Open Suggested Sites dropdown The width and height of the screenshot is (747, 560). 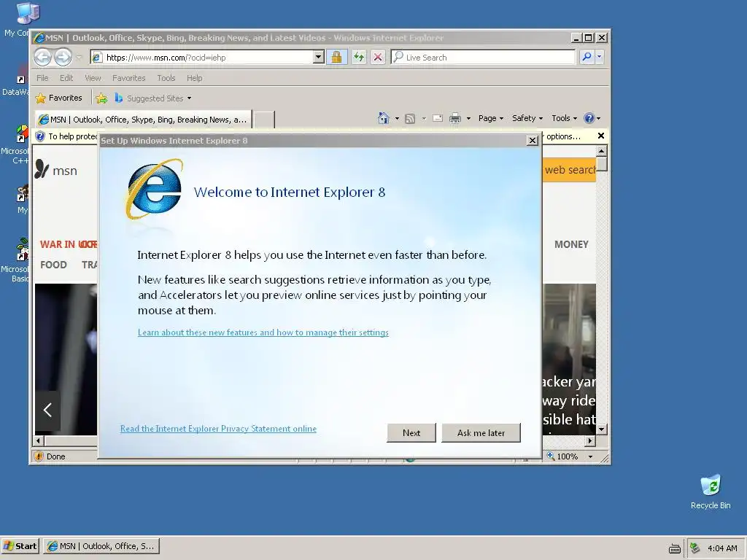tap(153, 98)
